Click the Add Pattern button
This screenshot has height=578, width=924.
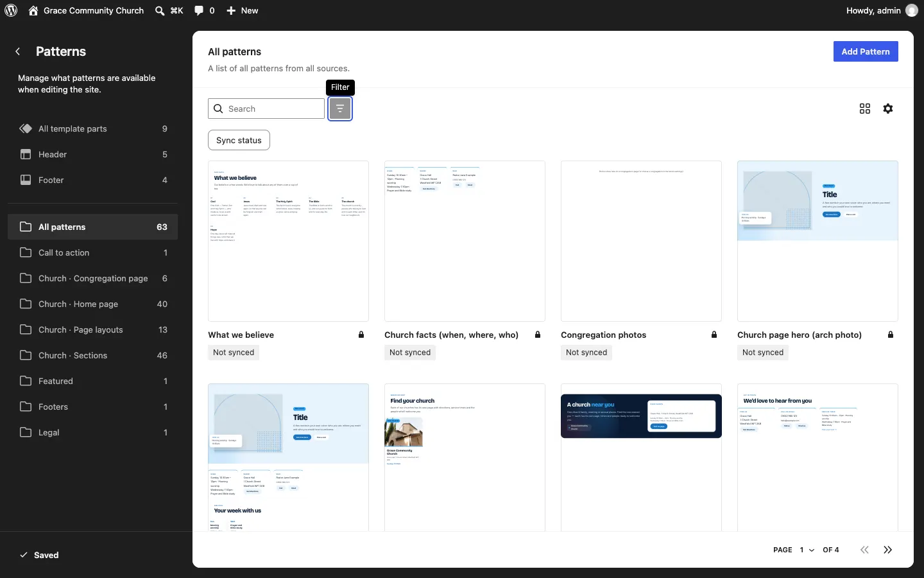click(x=866, y=51)
